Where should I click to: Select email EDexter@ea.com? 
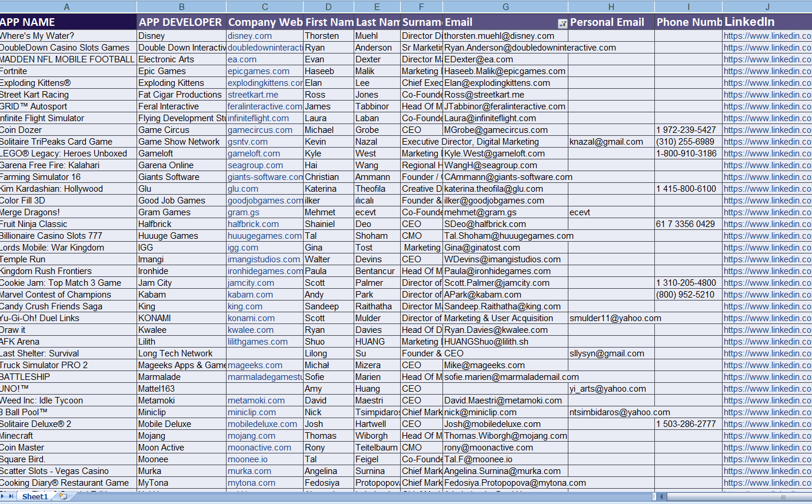pos(505,59)
